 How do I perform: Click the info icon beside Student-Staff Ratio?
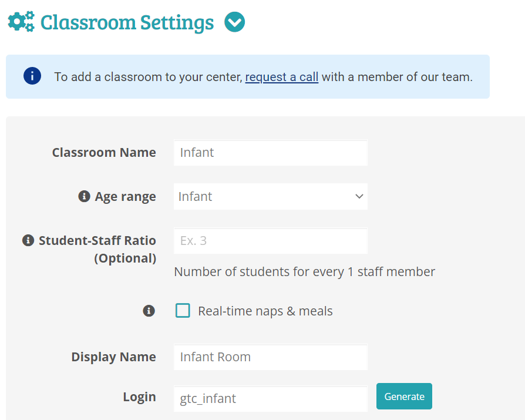tap(28, 240)
